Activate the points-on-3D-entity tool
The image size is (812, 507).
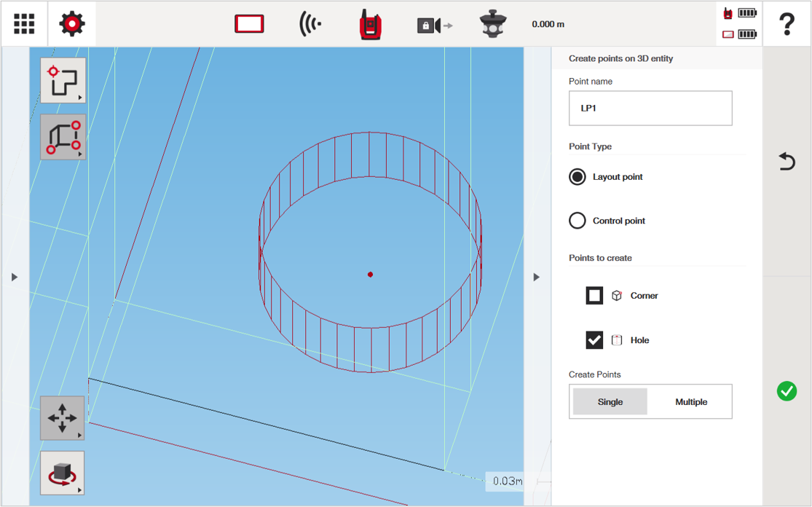click(x=62, y=137)
